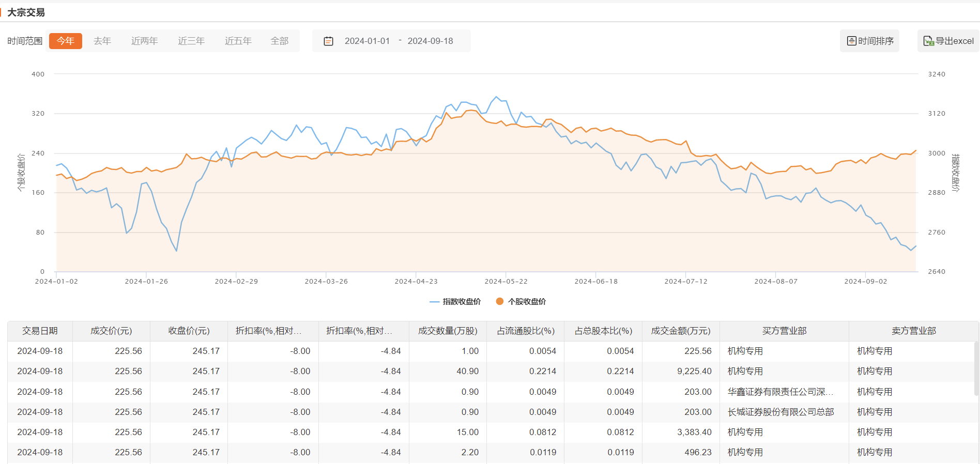Select 近两年 time range

click(x=144, y=41)
